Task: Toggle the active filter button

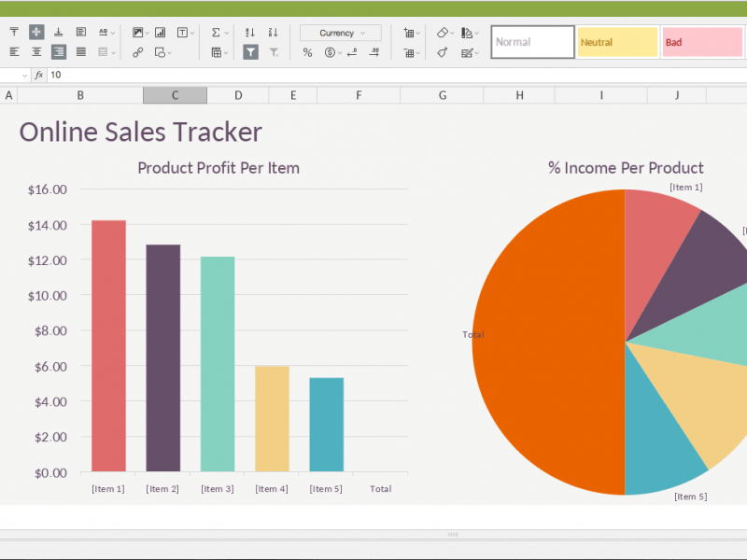Action: (250, 52)
